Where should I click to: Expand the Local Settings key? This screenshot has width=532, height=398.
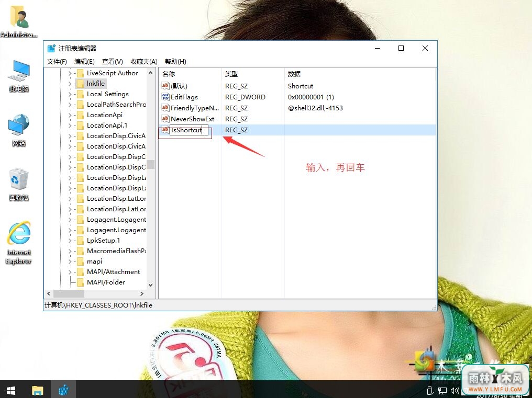point(70,94)
